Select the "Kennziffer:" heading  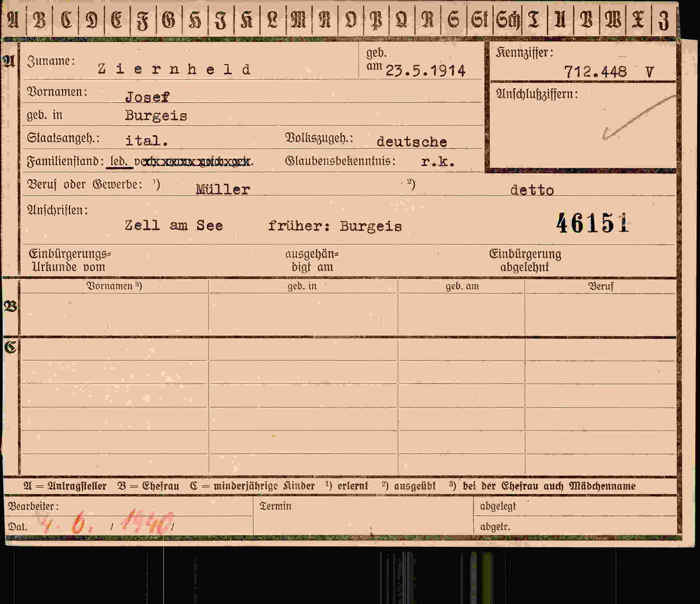[x=525, y=53]
